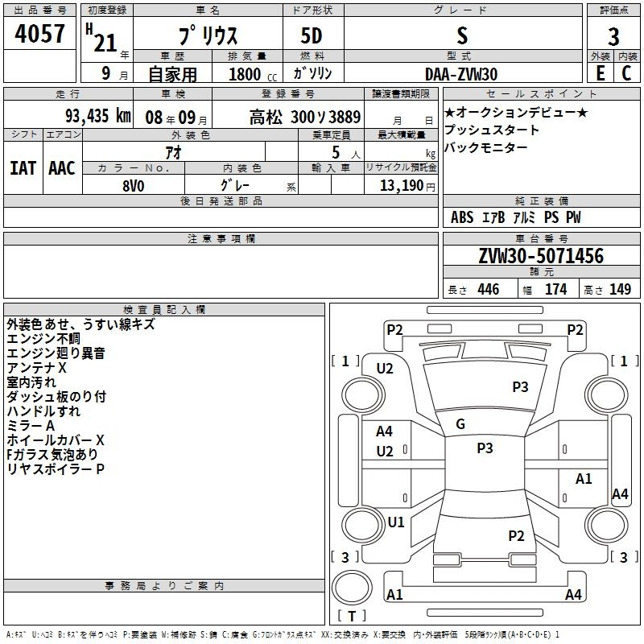Click the recycle deposit 13,190円
Viewport: 644px width, 644px height.
407,186
